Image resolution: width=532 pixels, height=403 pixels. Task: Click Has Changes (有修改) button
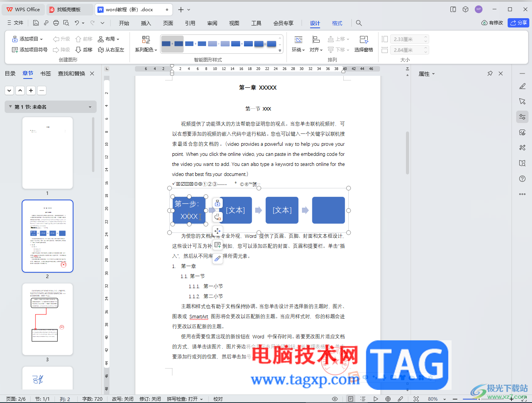(x=492, y=23)
